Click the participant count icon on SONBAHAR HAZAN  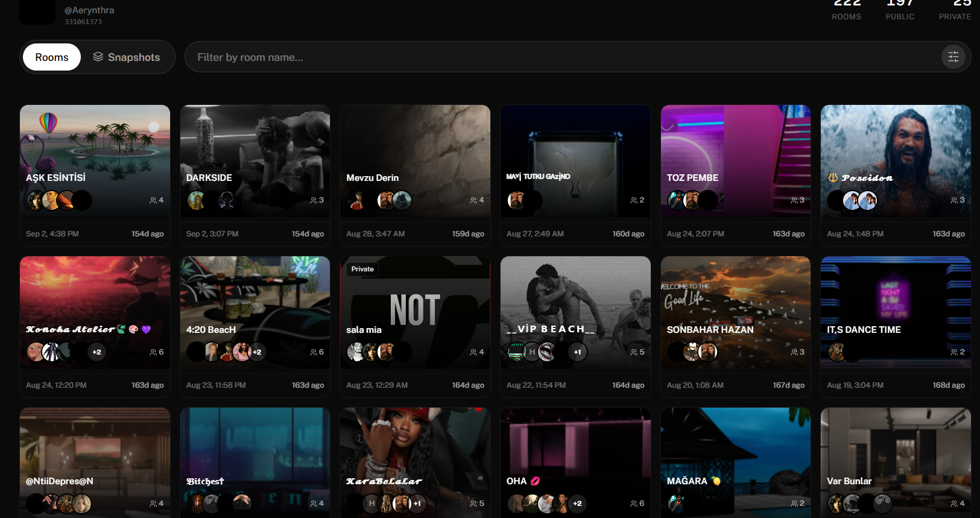794,352
